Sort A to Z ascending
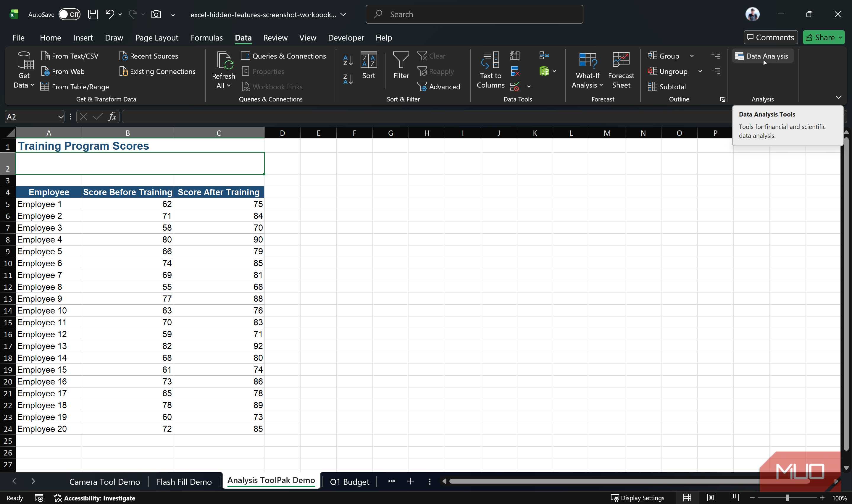 348,60
